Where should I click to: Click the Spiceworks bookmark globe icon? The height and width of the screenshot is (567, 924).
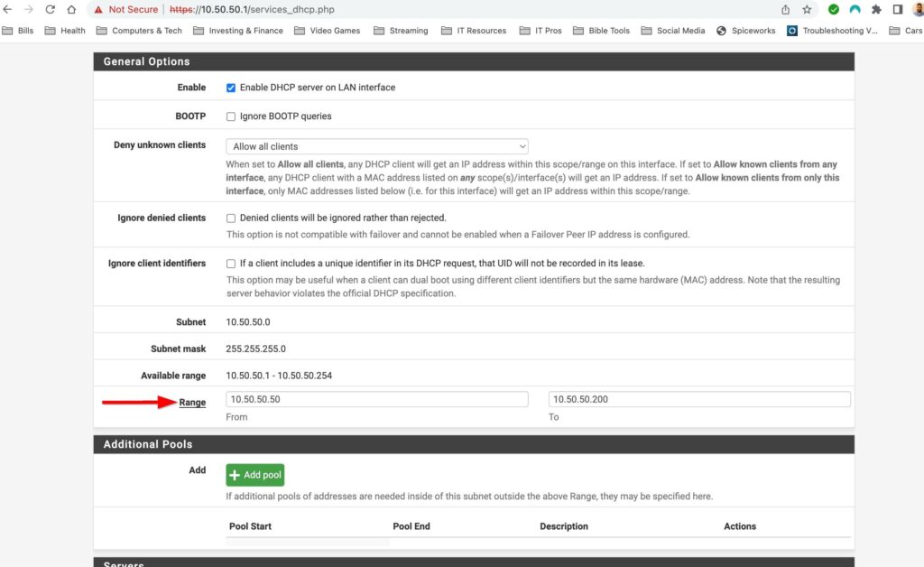[721, 31]
